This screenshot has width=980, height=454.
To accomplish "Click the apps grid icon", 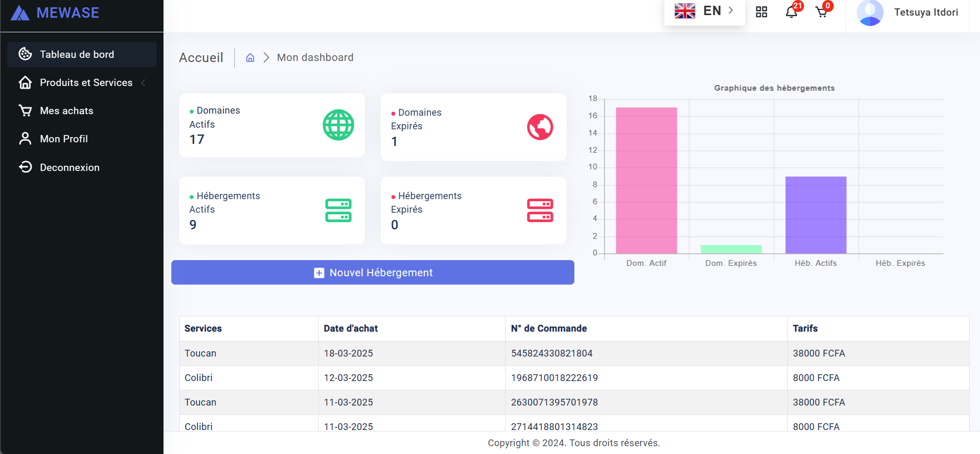I will click(761, 12).
